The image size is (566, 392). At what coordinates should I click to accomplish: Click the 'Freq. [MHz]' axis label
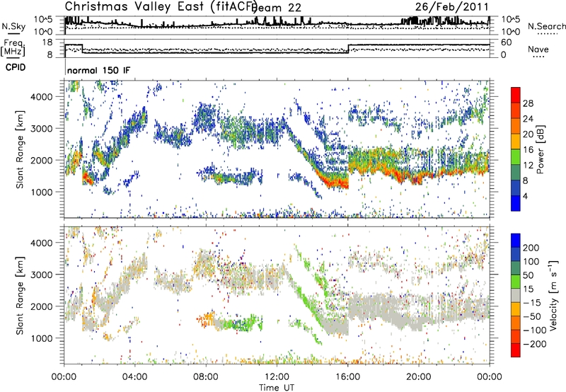(x=13, y=47)
